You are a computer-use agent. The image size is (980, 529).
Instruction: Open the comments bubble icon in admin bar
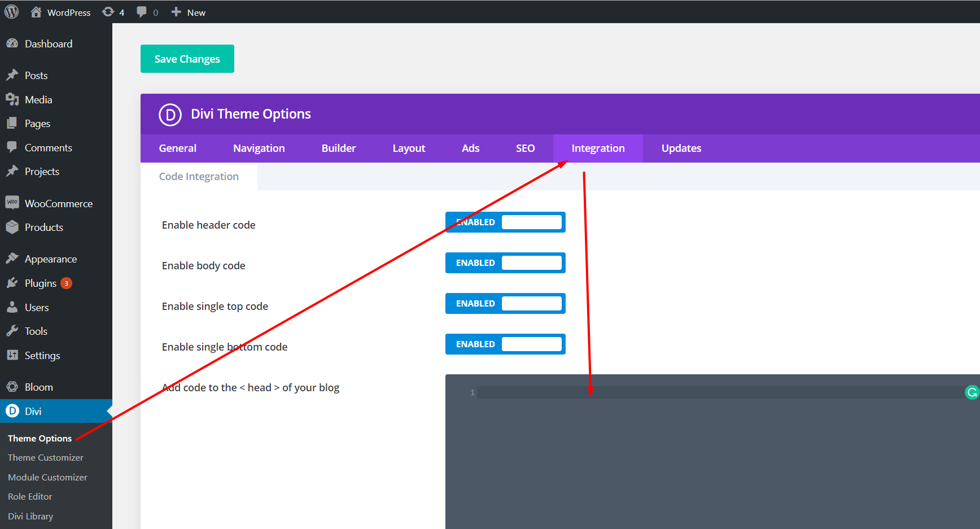[x=142, y=12]
